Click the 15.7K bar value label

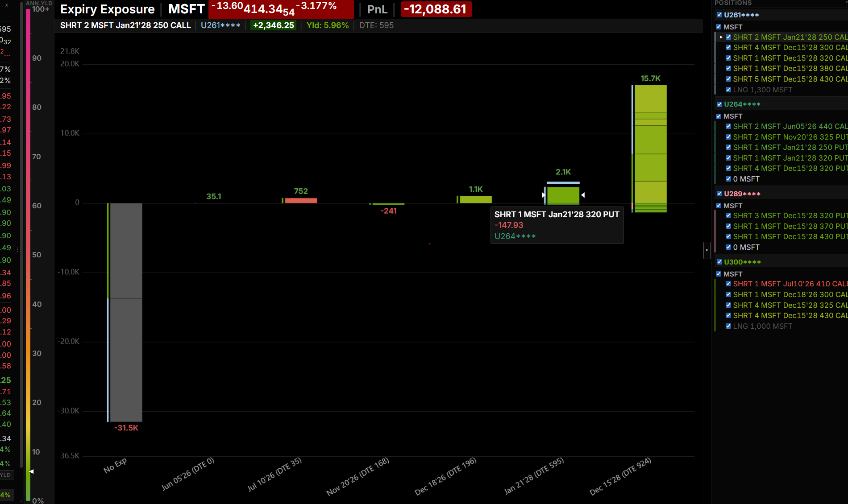click(651, 78)
